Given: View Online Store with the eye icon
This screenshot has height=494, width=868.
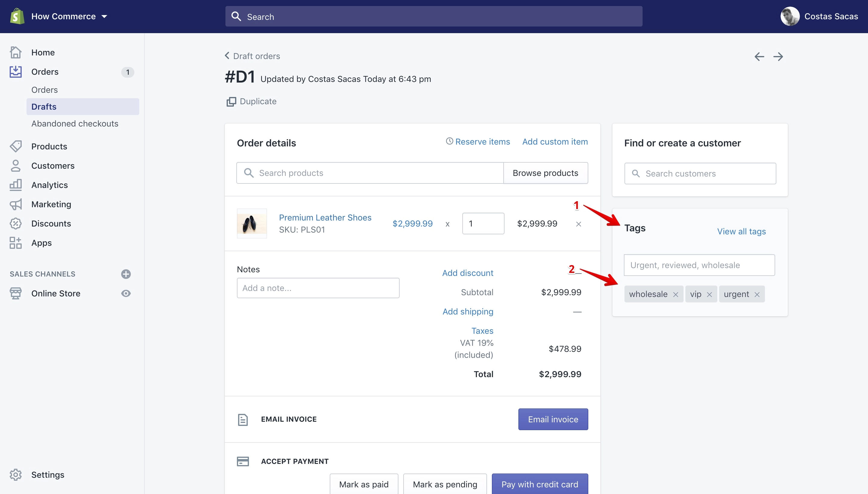Looking at the screenshot, I should click(x=126, y=293).
